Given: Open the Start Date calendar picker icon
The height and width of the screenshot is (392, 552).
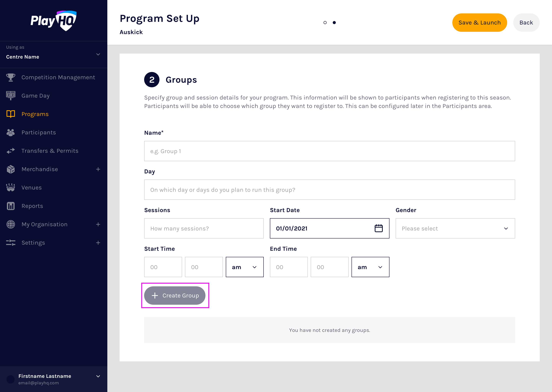Looking at the screenshot, I should click(379, 228).
